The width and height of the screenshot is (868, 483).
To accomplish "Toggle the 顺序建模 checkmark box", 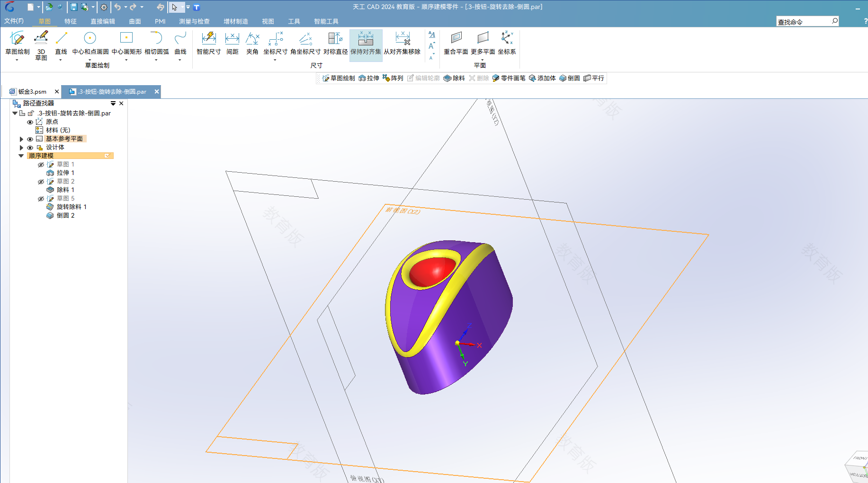I will pos(107,156).
